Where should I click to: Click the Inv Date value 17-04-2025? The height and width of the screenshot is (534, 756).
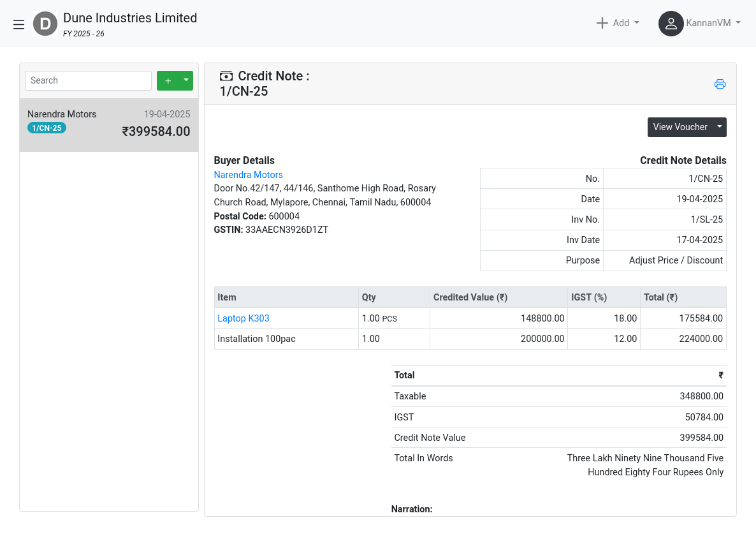[700, 240]
